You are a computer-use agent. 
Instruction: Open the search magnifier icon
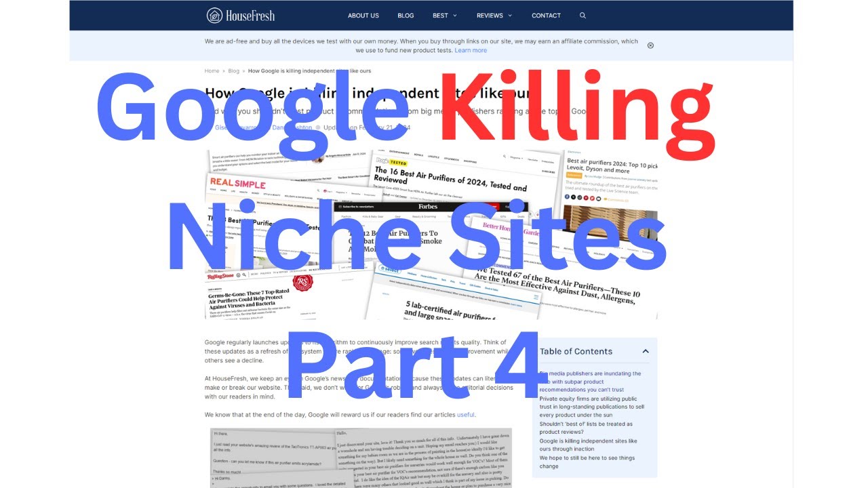click(x=583, y=16)
